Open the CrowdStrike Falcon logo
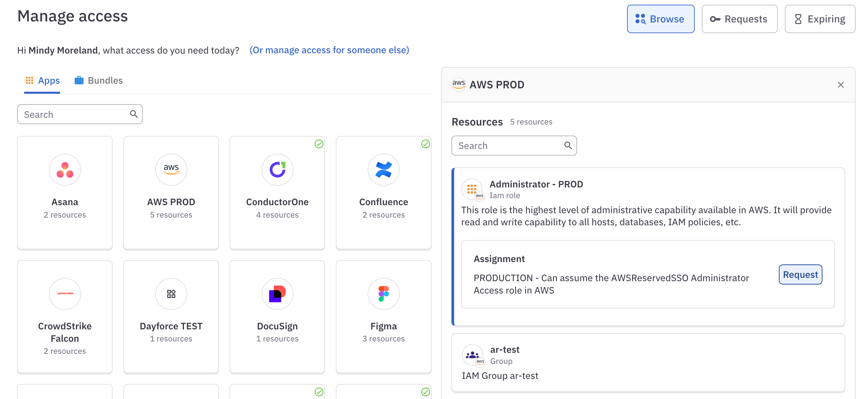This screenshot has height=399, width=868. 65,294
